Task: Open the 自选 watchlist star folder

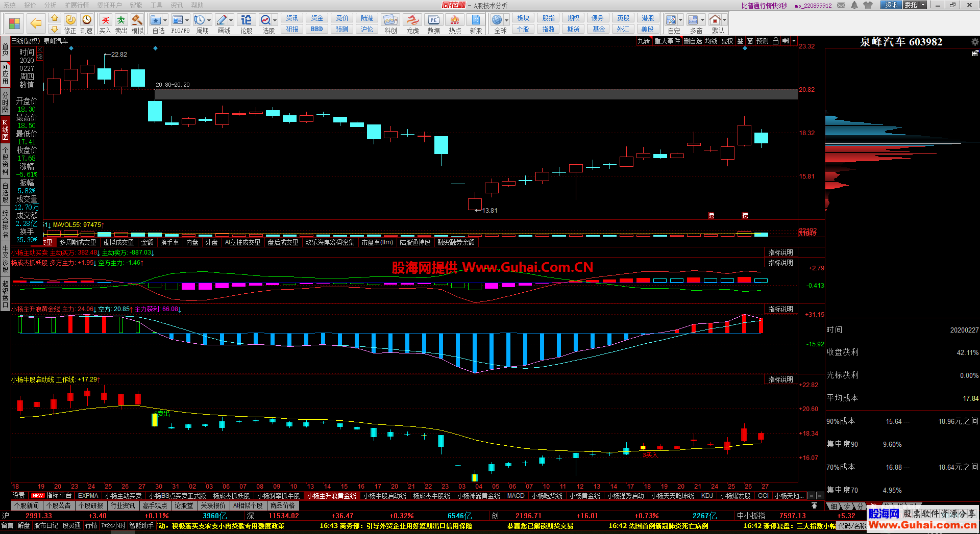Action: 156,20
